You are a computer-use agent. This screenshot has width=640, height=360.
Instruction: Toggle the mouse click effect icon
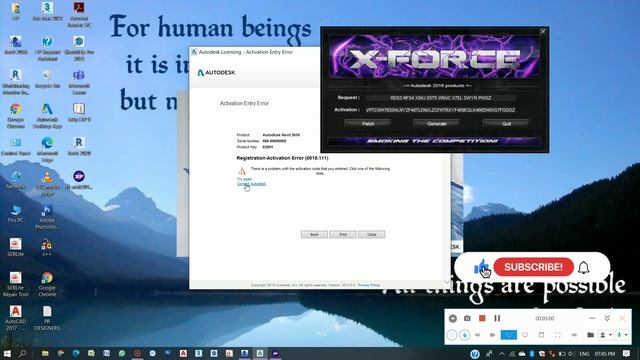click(x=464, y=335)
